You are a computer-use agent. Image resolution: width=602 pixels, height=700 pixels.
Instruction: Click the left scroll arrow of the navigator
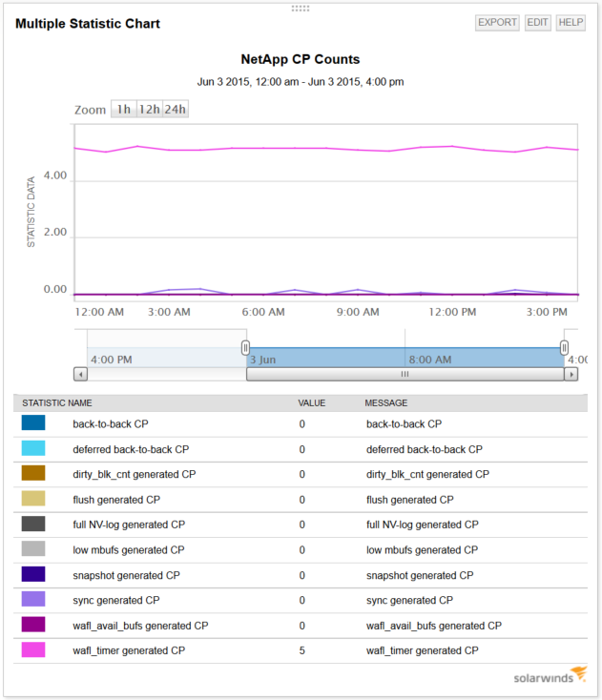click(x=80, y=374)
